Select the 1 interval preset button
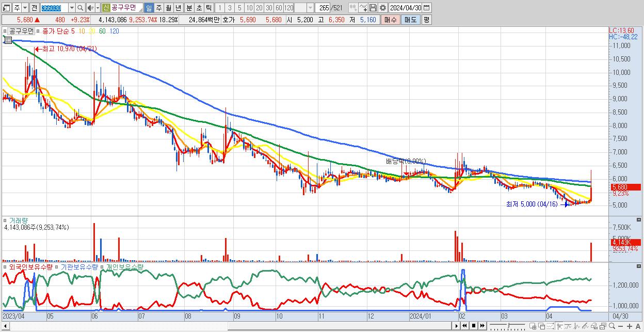Screen dimensions: 644x332 click(219, 8)
